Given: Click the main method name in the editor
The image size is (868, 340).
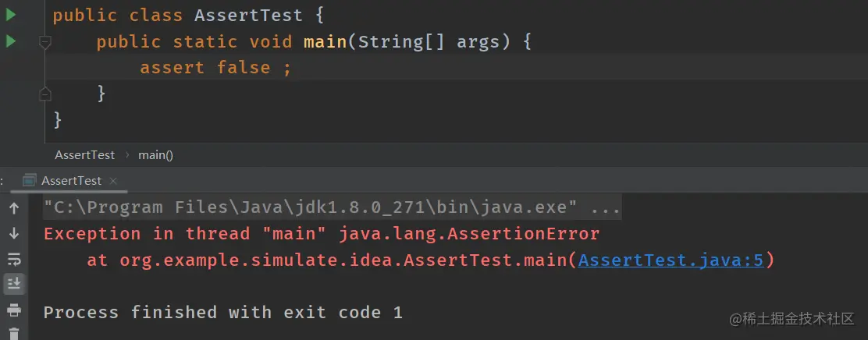Looking at the screenshot, I should (325, 41).
